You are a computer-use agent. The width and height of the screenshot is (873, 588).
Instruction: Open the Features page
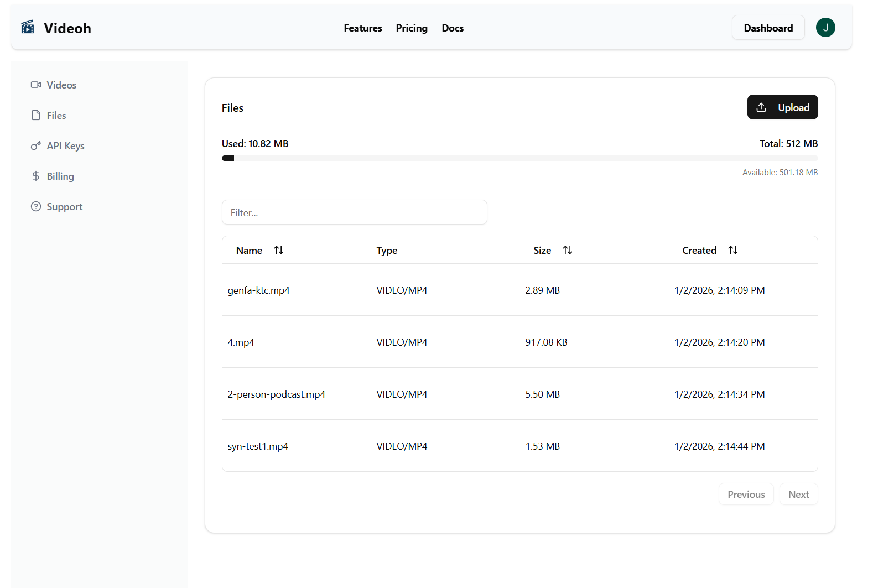point(363,28)
